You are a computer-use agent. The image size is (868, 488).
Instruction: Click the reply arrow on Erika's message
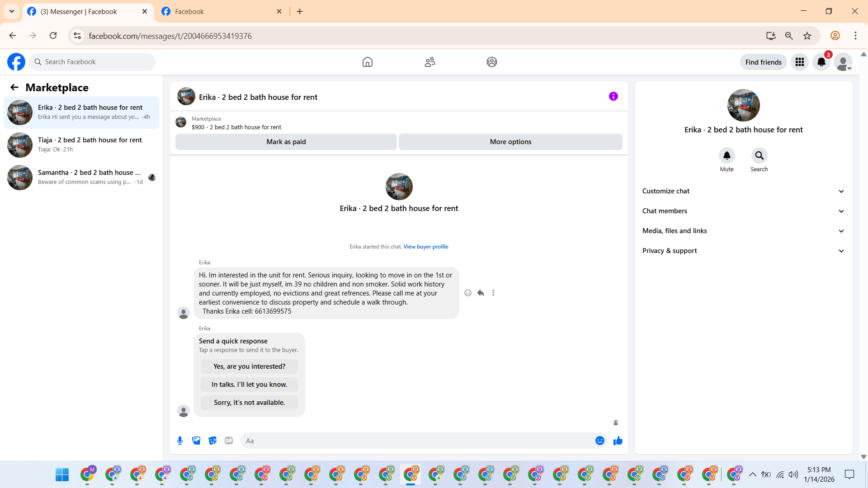(481, 293)
